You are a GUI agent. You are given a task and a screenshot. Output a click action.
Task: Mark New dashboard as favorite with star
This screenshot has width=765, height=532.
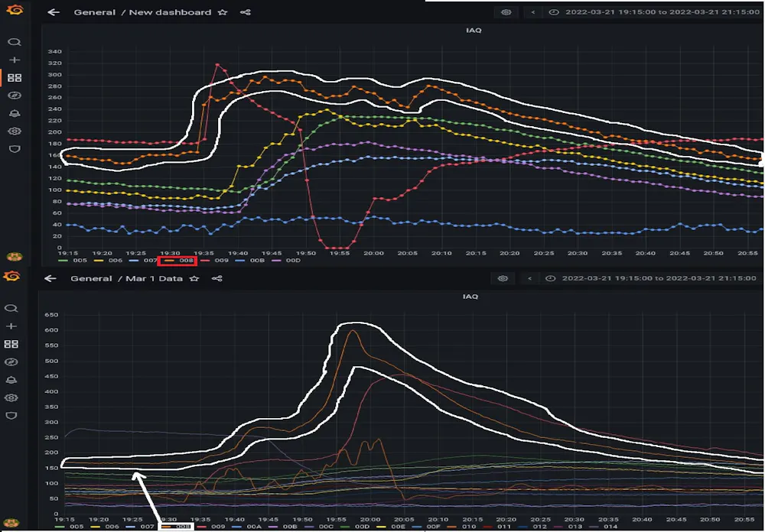tap(223, 12)
